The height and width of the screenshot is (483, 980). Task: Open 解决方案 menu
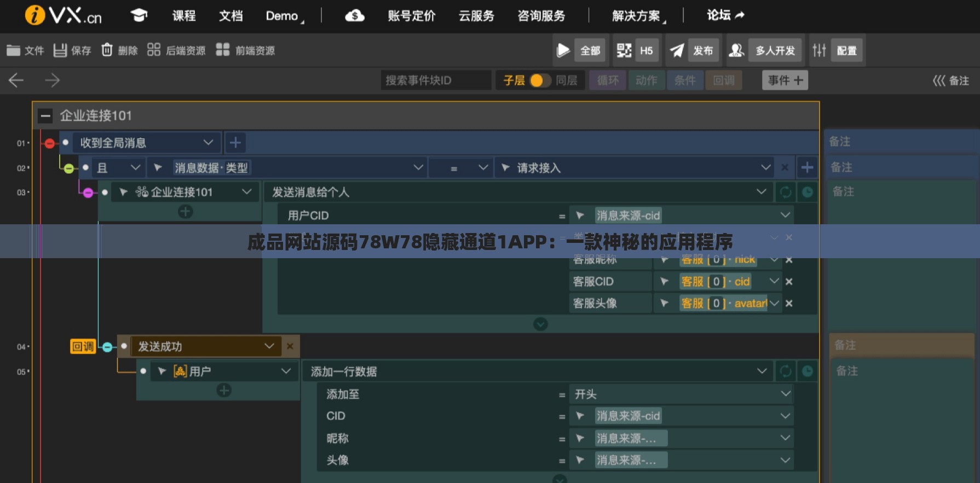pyautogui.click(x=638, y=16)
